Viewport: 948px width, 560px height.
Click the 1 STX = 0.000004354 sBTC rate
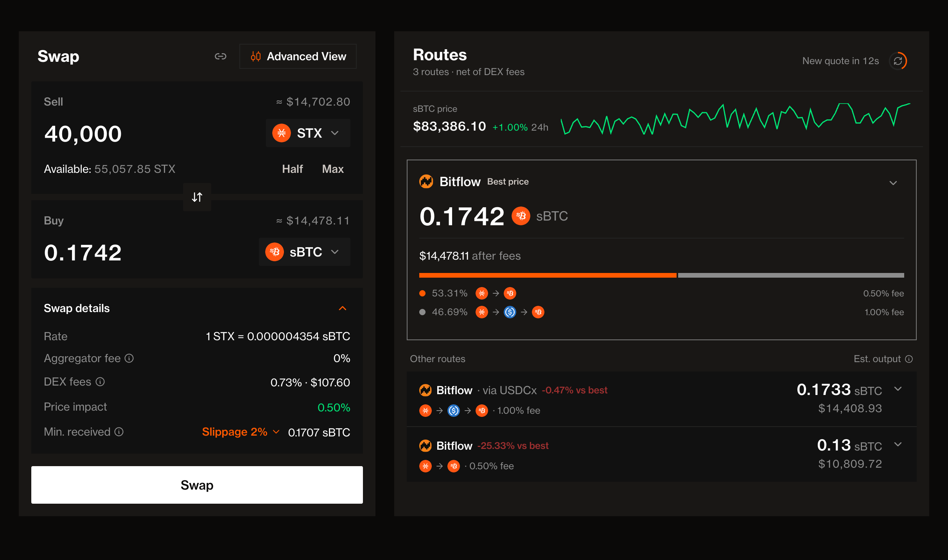278,336
